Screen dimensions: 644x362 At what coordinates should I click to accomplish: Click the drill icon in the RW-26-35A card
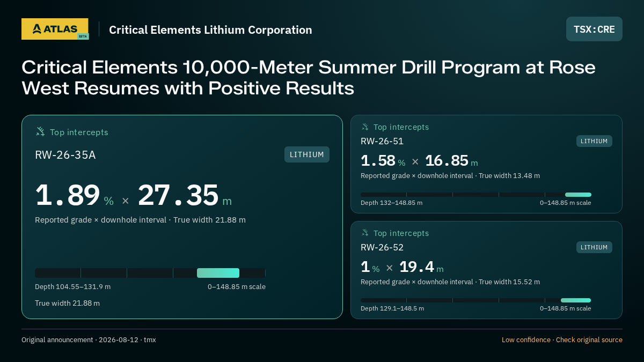click(40, 131)
